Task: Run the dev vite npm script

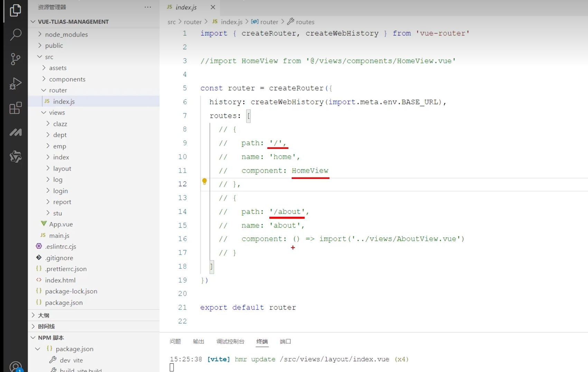Action: 71,360
